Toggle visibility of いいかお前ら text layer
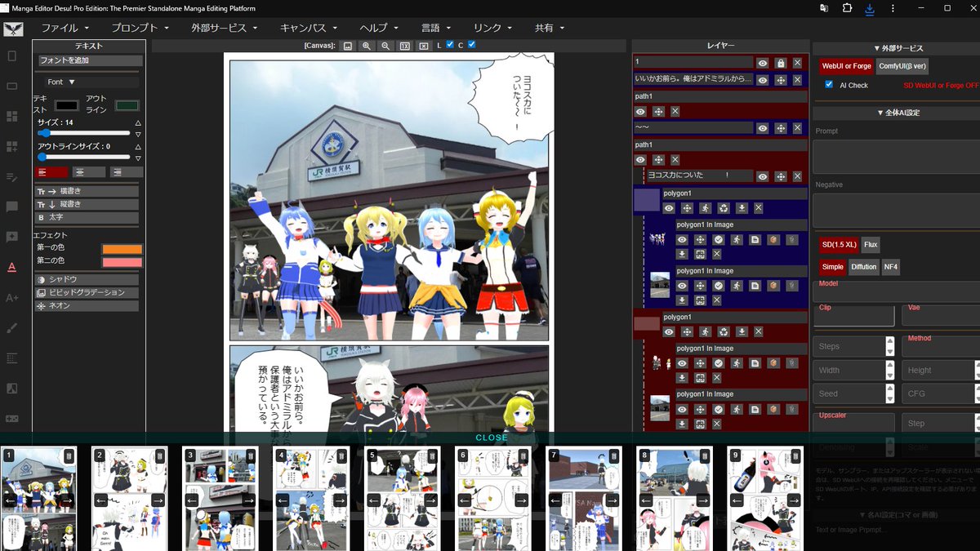Screen dimensions: 980x551 (x=762, y=80)
